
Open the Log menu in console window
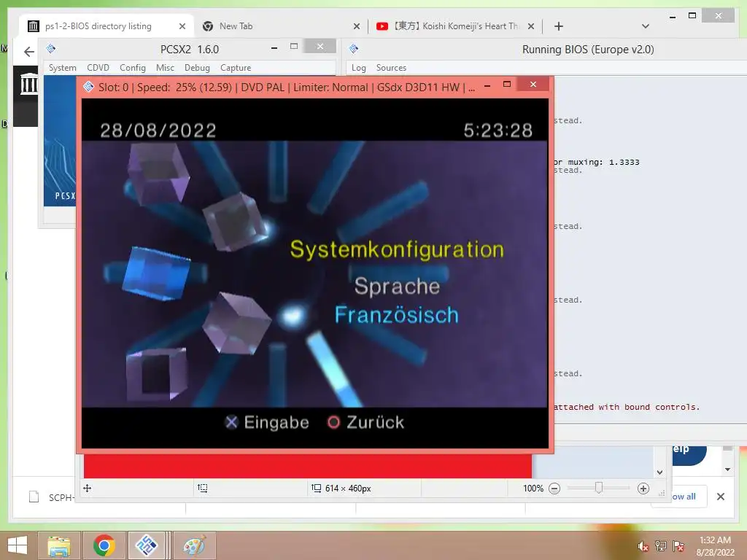(x=359, y=68)
